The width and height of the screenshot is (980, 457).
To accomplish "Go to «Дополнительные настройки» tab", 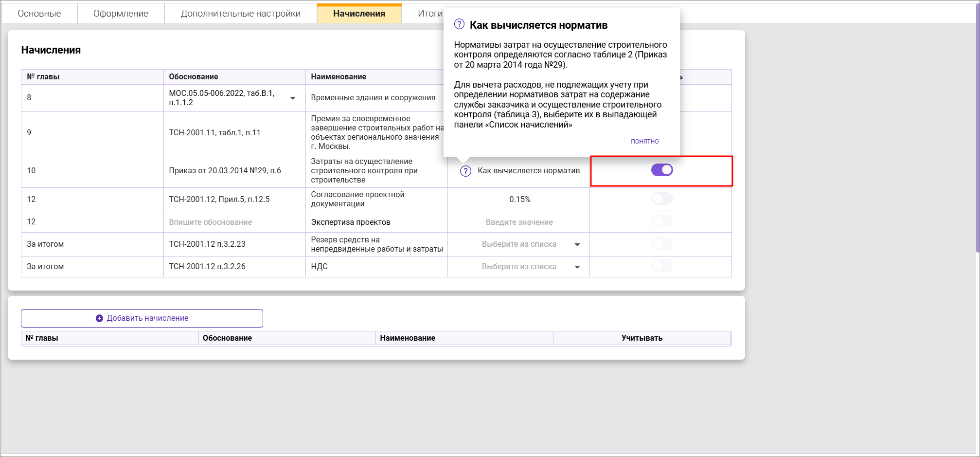I will point(241,13).
